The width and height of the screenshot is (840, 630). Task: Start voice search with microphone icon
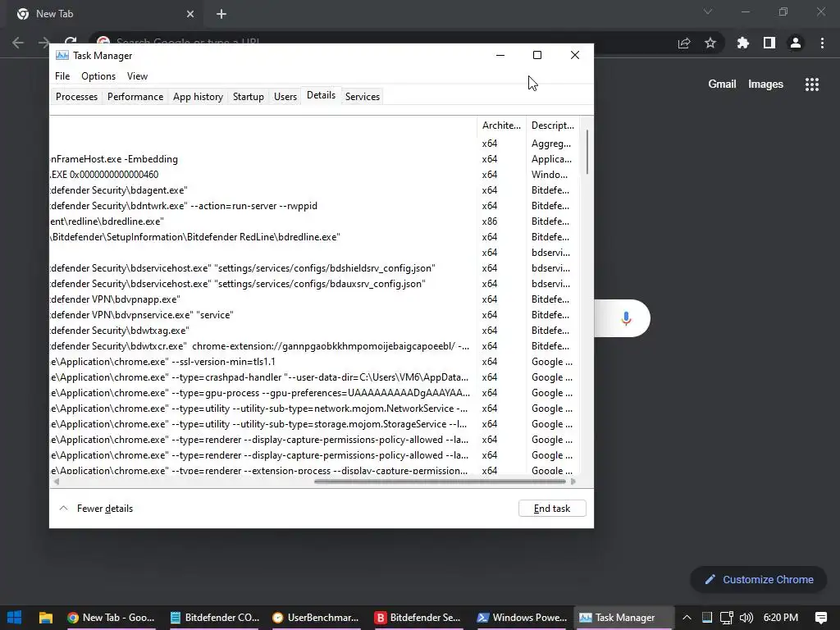(x=626, y=318)
